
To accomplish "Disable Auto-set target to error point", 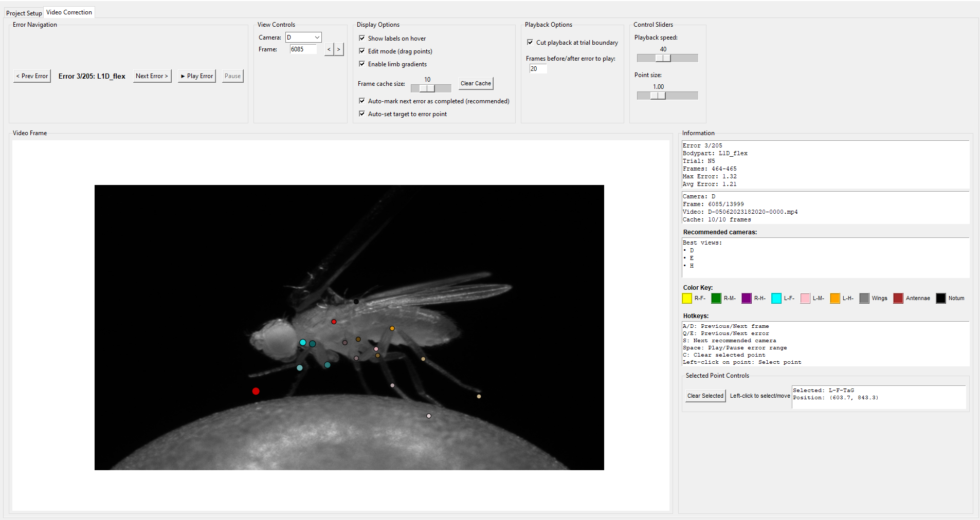I will click(362, 114).
